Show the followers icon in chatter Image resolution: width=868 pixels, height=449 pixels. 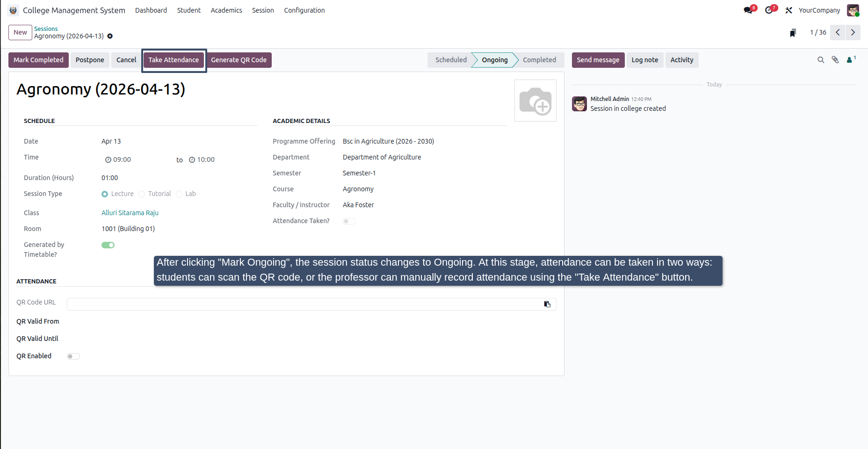click(851, 59)
